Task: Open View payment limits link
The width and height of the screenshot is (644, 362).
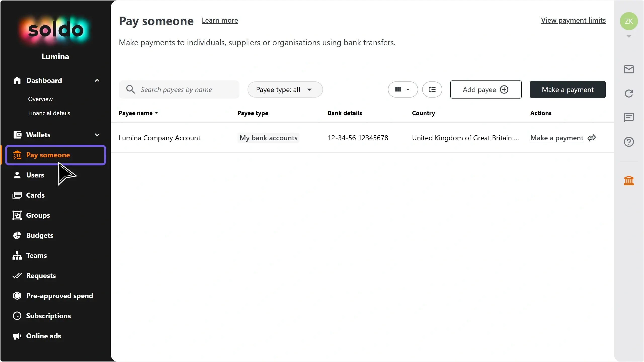Action: click(x=573, y=20)
